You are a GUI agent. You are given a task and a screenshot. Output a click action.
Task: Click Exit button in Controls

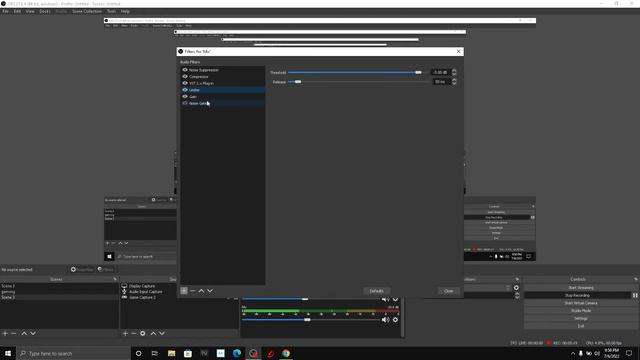tap(581, 326)
